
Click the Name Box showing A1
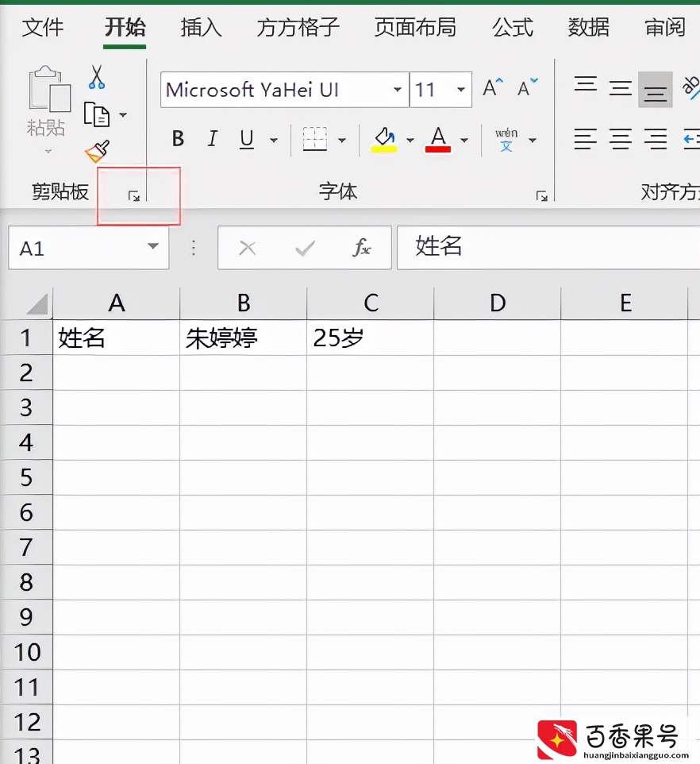coord(89,248)
